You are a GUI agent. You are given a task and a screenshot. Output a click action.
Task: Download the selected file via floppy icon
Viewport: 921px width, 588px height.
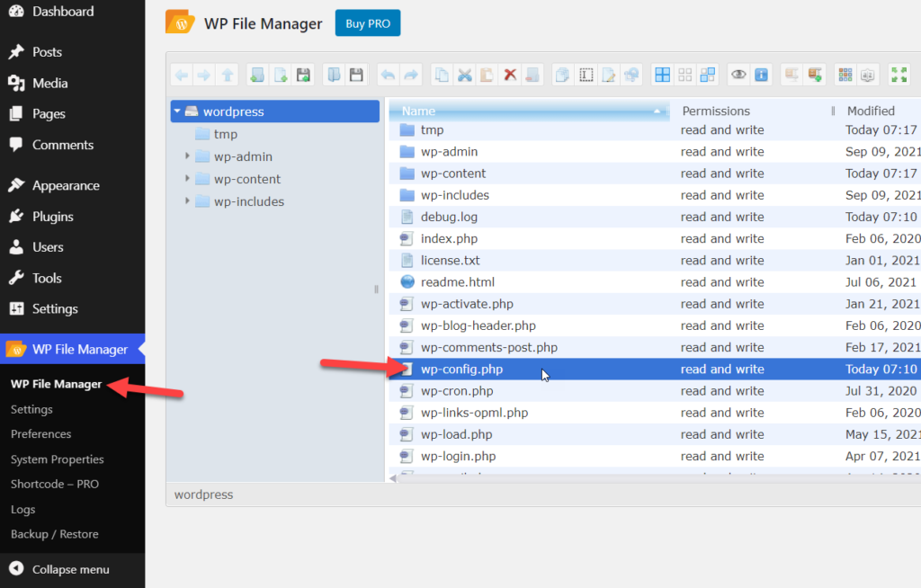click(x=356, y=76)
